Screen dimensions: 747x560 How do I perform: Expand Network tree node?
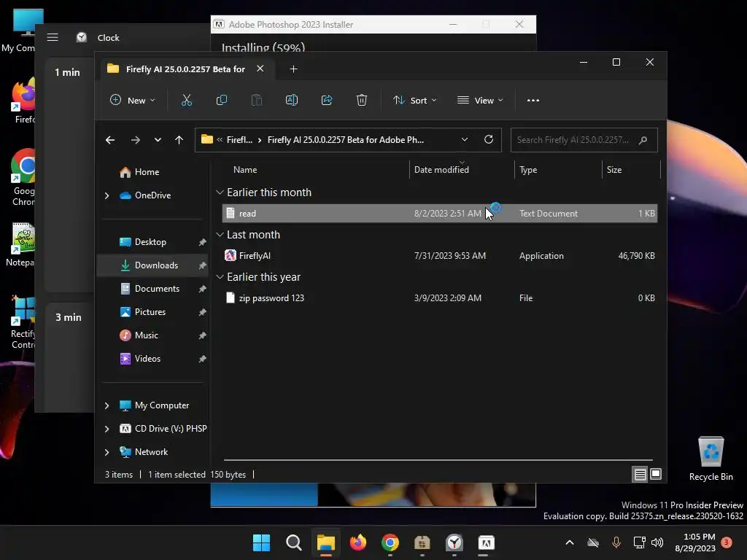coord(107,452)
